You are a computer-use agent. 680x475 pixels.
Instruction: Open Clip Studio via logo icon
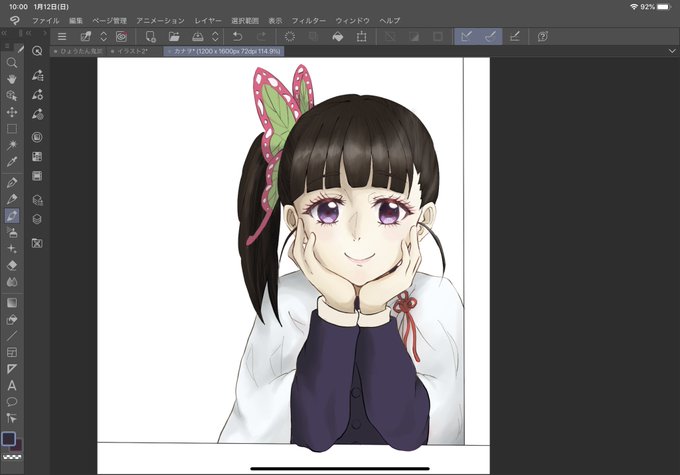[14, 20]
